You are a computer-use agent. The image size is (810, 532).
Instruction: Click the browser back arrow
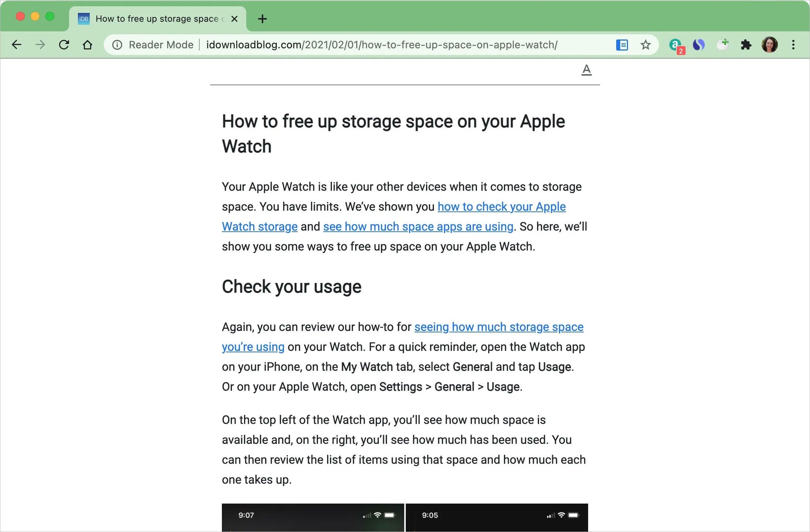tap(16, 45)
